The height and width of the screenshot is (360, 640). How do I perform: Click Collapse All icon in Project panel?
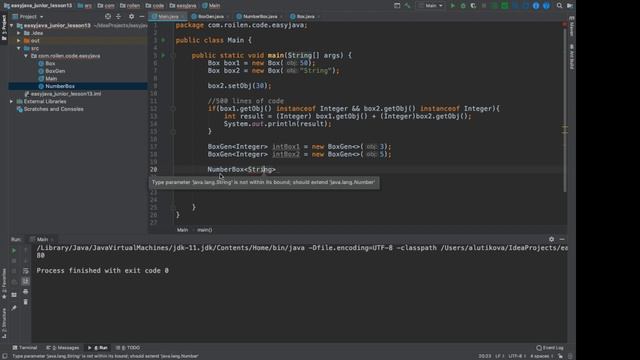[118, 16]
